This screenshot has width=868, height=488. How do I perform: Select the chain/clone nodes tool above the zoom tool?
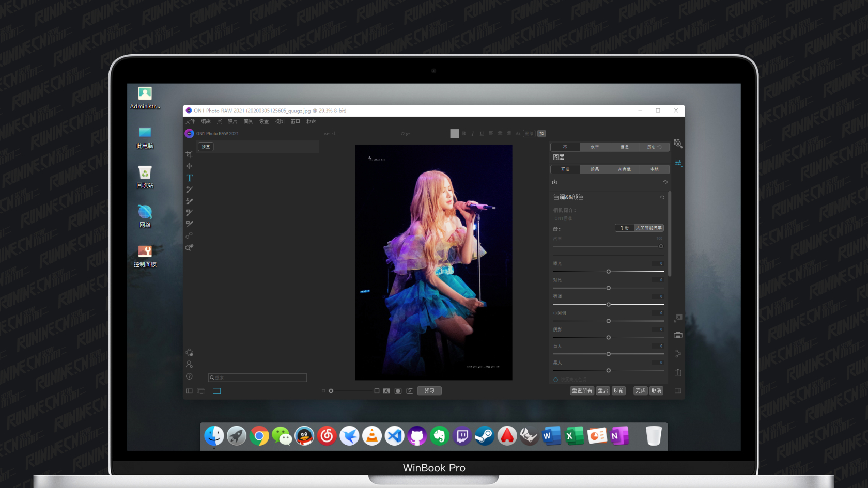[189, 235]
